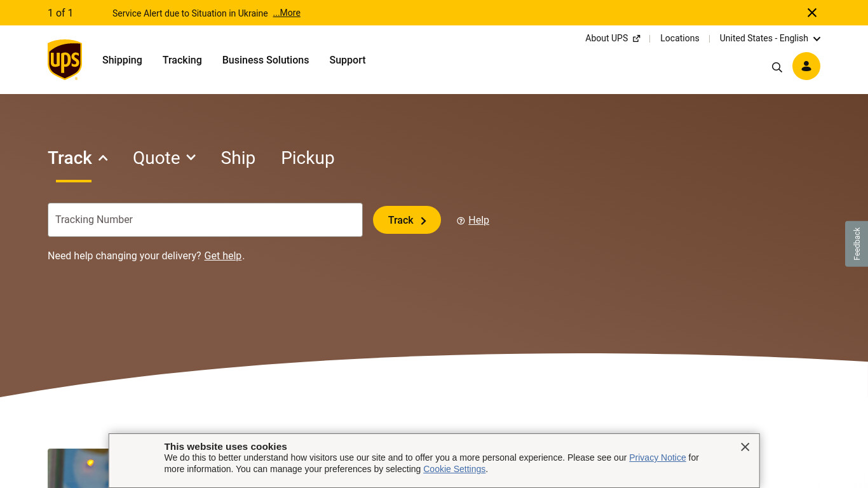The height and width of the screenshot is (488, 868).
Task: Click the Get help link
Action: click(x=223, y=255)
